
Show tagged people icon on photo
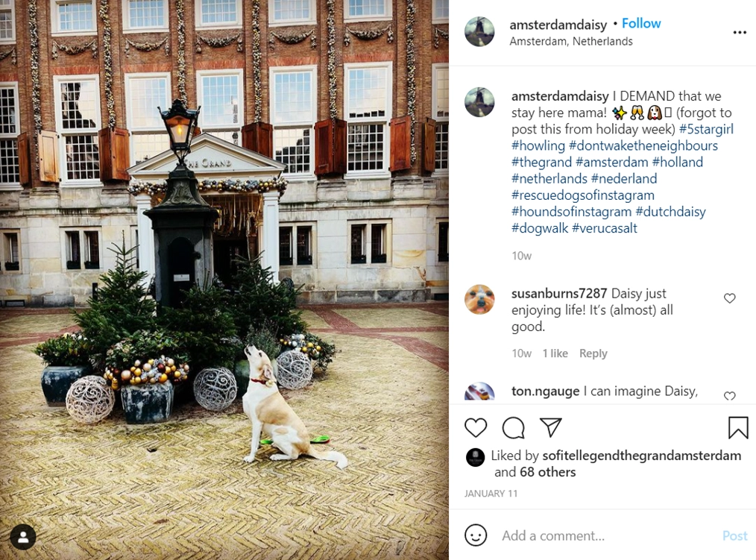[x=22, y=537]
